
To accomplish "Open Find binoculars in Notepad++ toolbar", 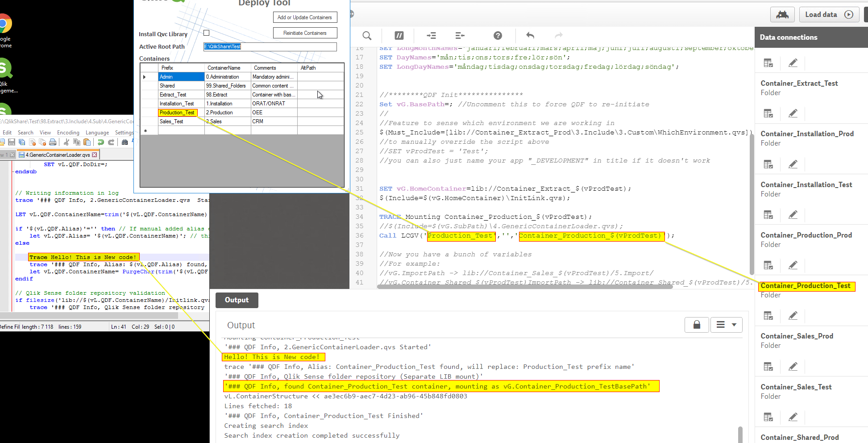I will tap(125, 142).
